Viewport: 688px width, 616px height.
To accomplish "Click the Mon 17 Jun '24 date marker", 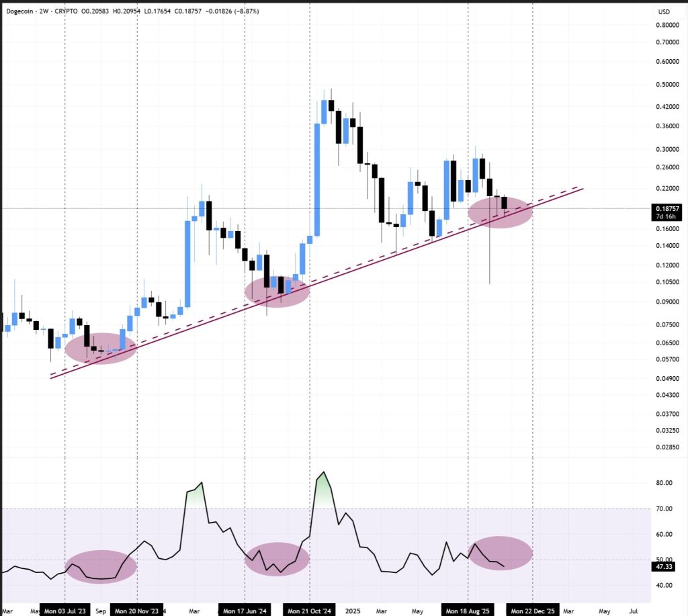I will click(x=244, y=611).
